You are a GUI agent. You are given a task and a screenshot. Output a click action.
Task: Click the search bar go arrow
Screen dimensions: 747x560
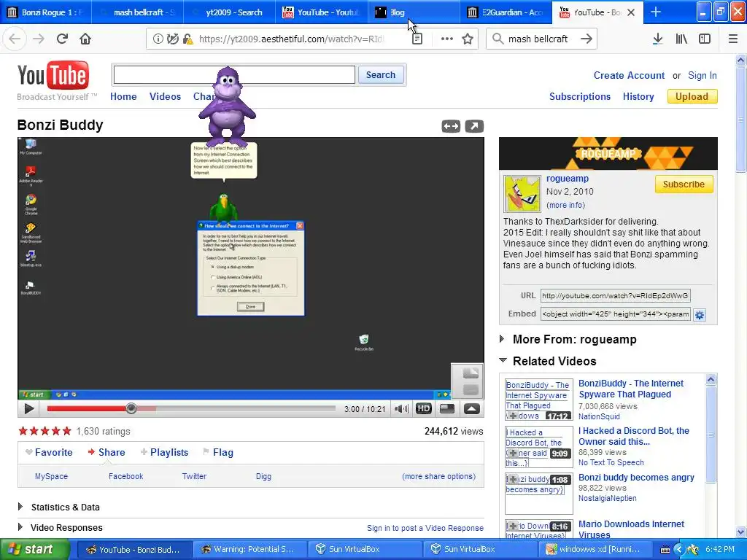coord(586,39)
